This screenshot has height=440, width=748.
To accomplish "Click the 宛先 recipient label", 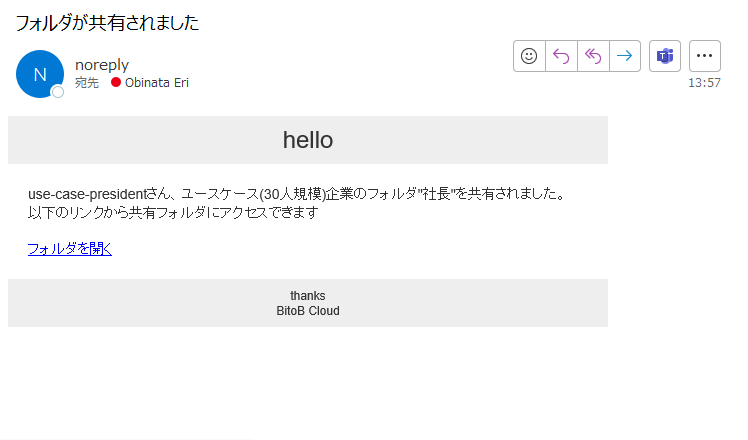I will tap(87, 83).
